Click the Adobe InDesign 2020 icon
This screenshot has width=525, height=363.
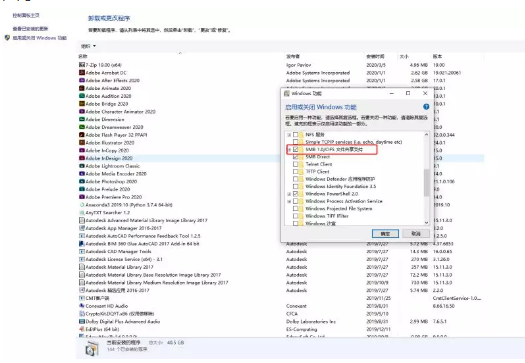pyautogui.click(x=82, y=158)
